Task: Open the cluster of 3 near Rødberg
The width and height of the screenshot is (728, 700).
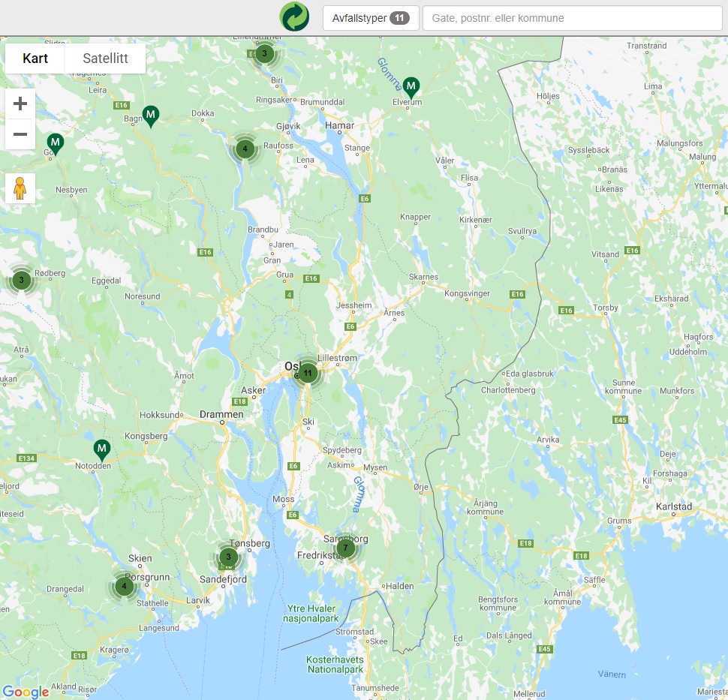Action: pos(21,280)
